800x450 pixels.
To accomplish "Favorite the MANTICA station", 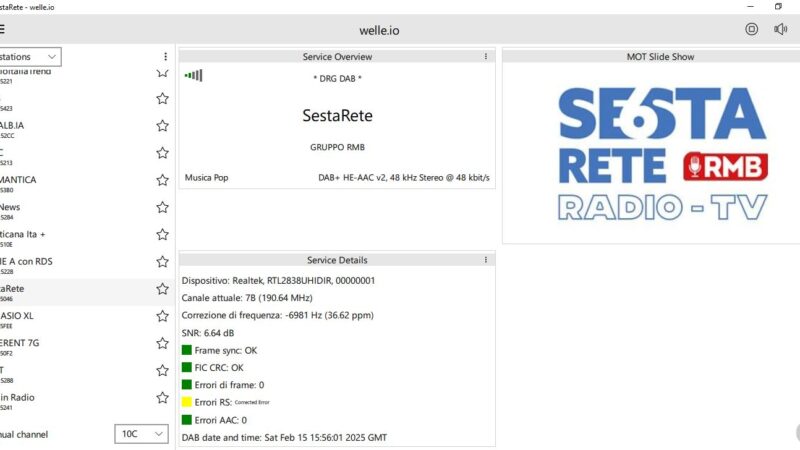I will point(162,180).
